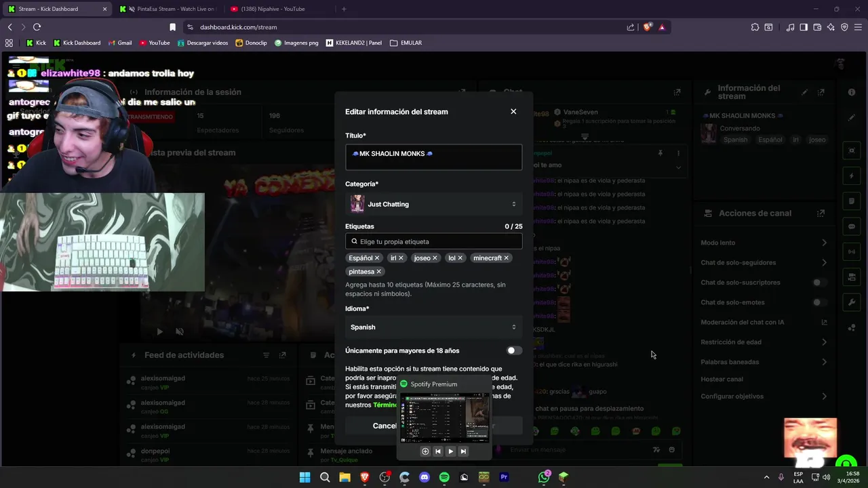Screen dimensions: 868x488
Task: Click the chat bubble icon in the dashboard sidebar
Action: coord(852,226)
